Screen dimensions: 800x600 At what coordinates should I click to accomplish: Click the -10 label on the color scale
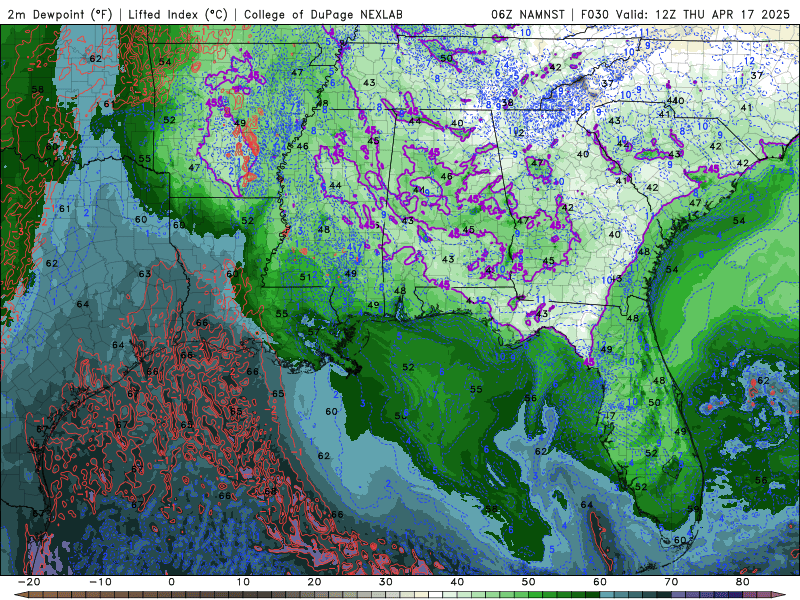click(100, 582)
